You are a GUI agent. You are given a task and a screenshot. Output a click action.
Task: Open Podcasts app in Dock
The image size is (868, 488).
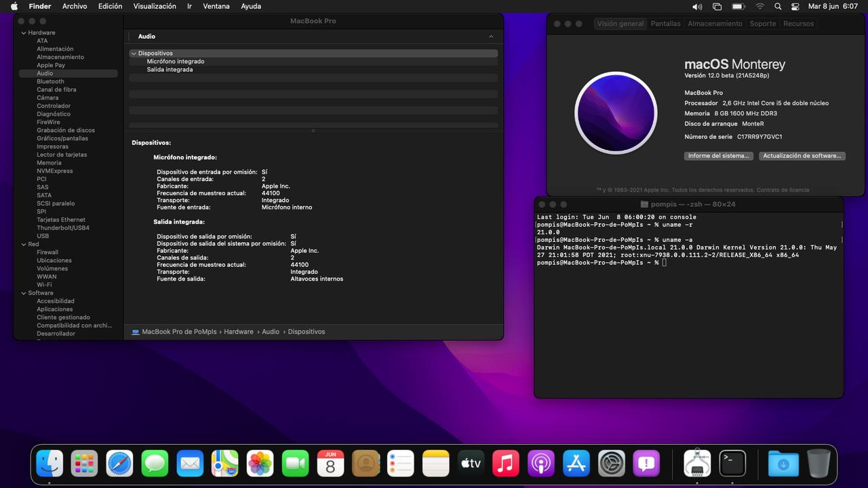point(541,464)
